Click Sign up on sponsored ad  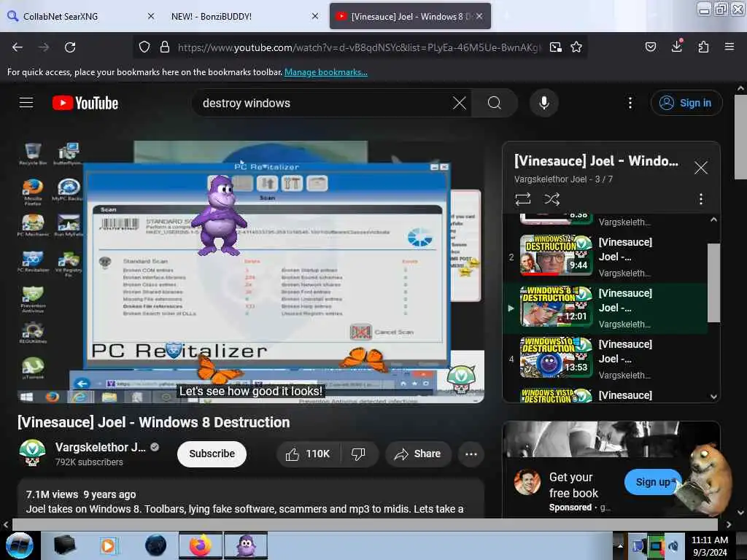point(653,482)
